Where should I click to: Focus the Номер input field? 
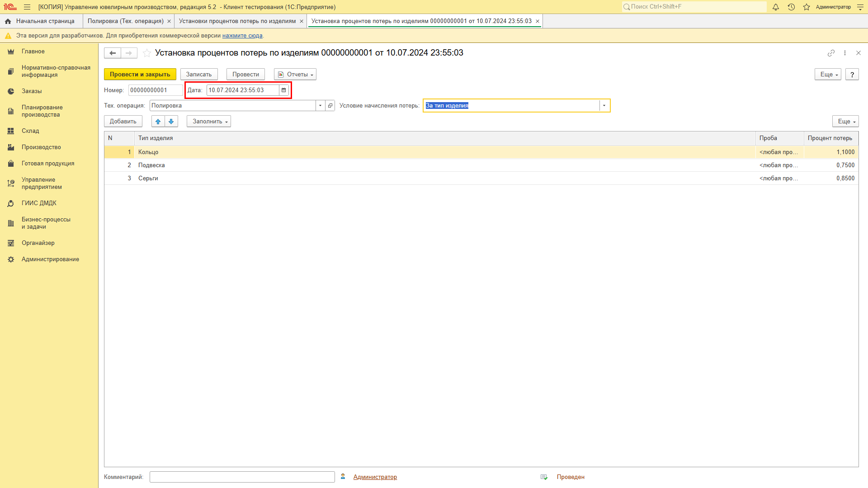pos(156,90)
